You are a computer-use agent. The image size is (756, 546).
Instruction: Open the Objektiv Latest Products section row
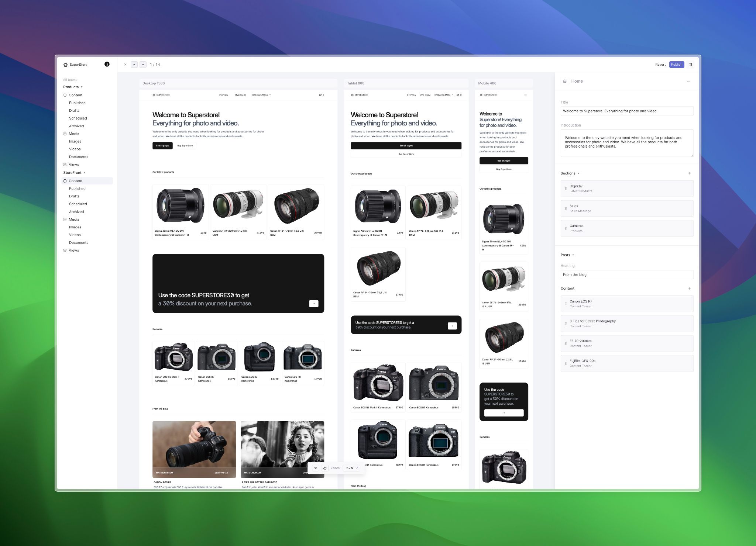coord(627,189)
